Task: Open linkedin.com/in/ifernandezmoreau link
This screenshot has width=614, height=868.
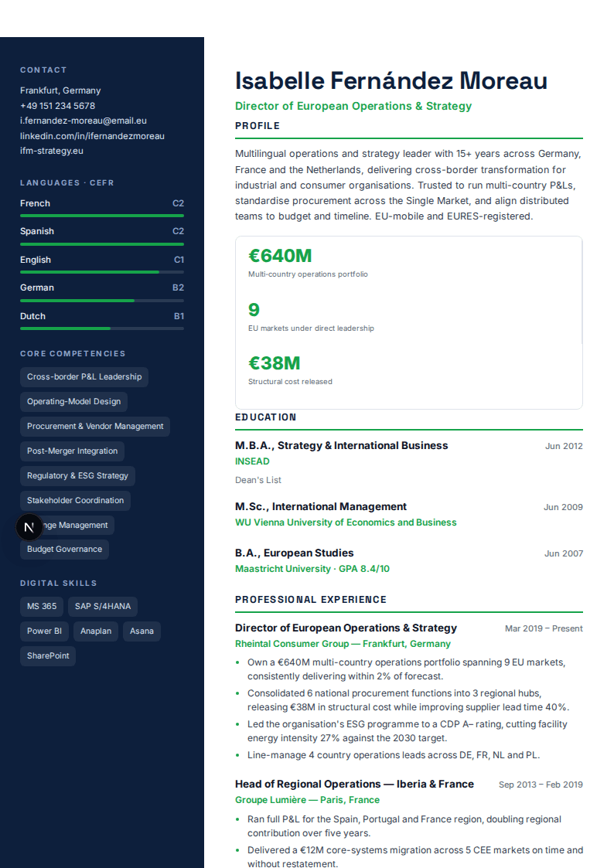Action: [x=92, y=135]
